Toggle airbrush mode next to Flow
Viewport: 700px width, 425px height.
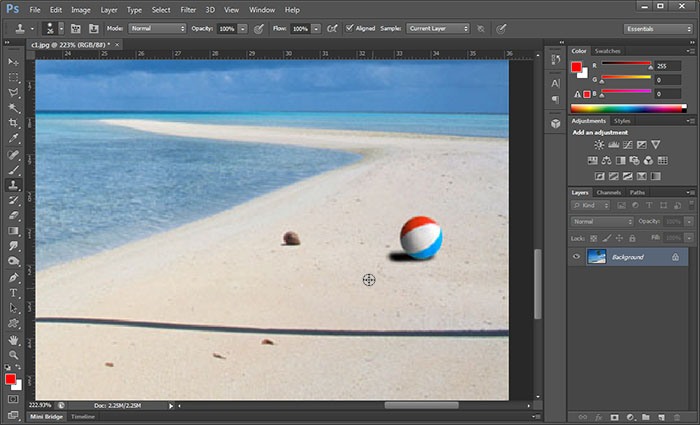[333, 28]
